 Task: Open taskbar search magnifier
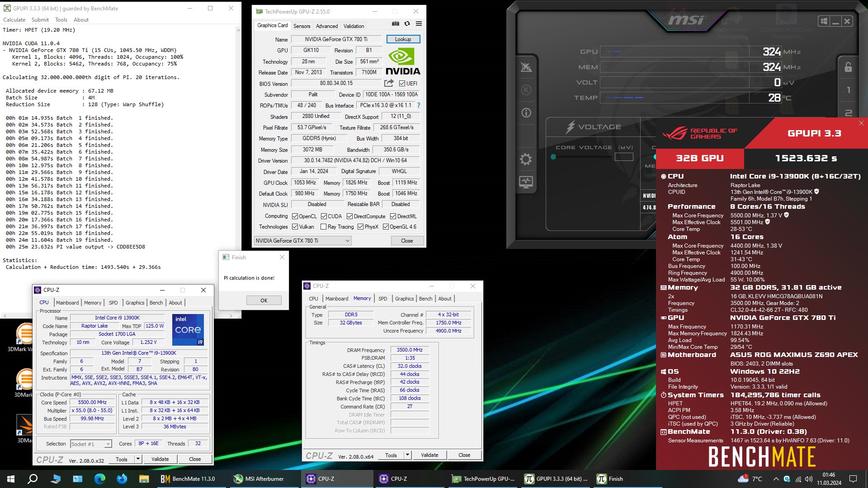pyautogui.click(x=33, y=479)
